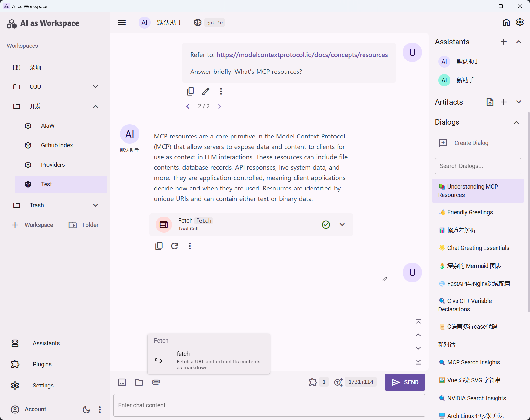Collapse the Dialogs panel
530x420 pixels.
[516, 122]
